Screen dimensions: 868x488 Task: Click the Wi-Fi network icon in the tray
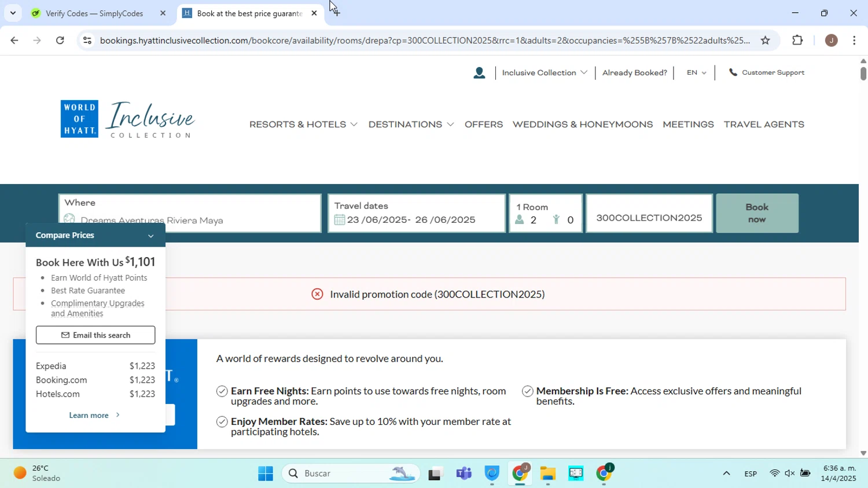(774, 474)
